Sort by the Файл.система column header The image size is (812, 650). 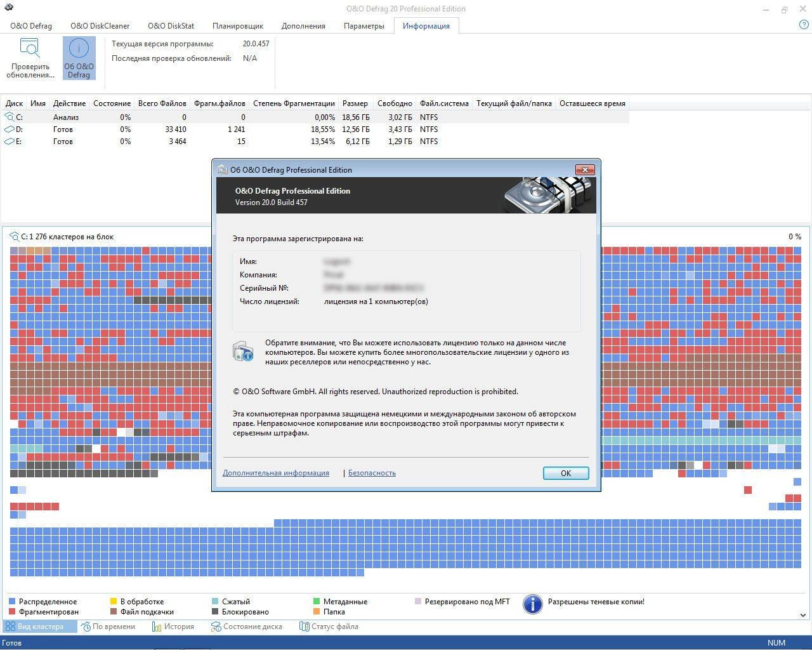click(444, 103)
